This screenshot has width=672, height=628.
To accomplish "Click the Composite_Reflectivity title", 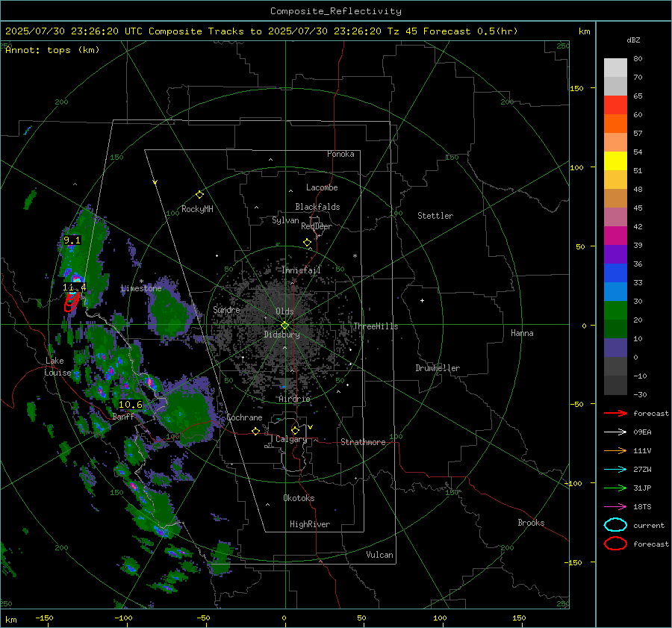I will click(335, 11).
